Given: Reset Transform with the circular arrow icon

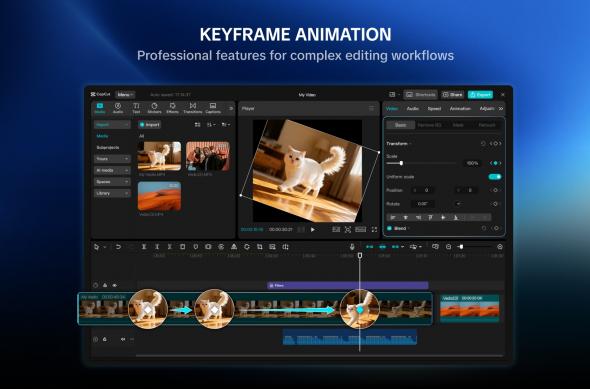Looking at the screenshot, I should click(483, 144).
